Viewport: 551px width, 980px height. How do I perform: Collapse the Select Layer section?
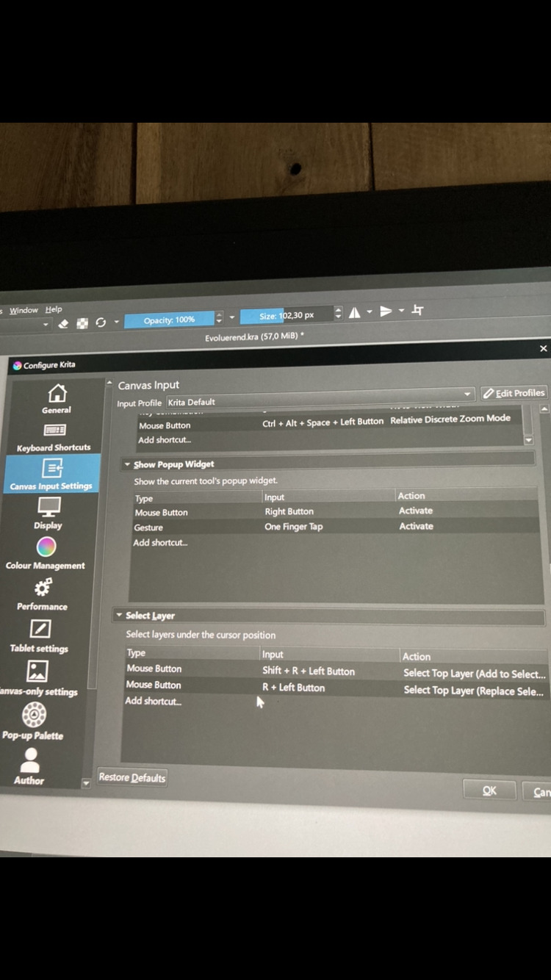tap(119, 615)
